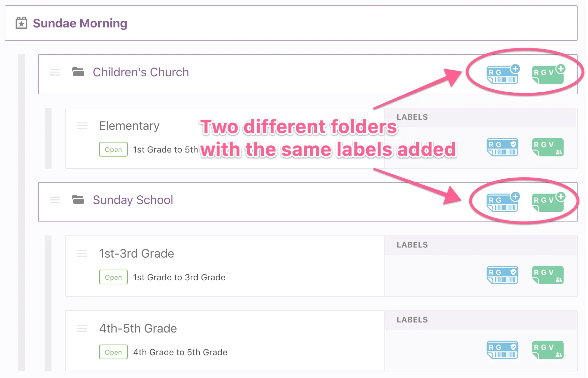Viewport: 588px width, 378px height.
Task: Click the blue RG label on Elementary
Action: [x=502, y=147]
